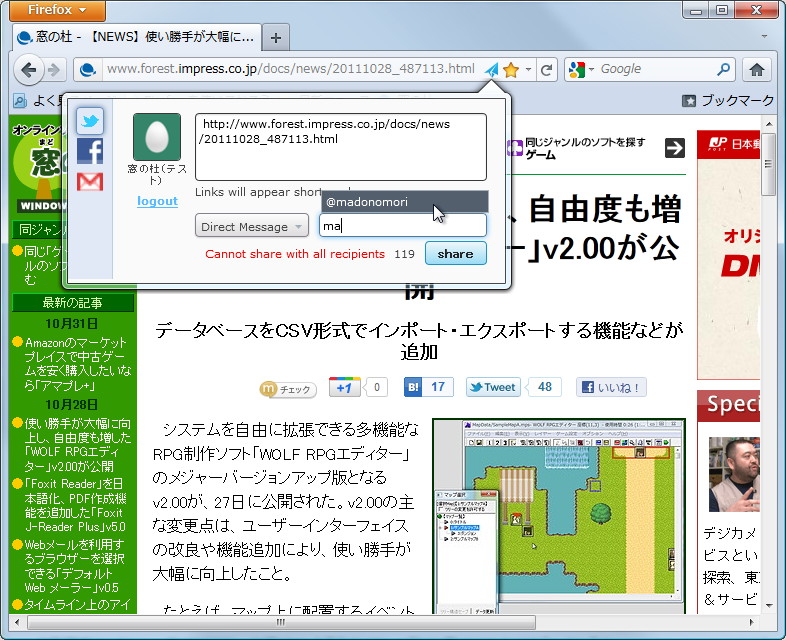Click the vertical scrollbar thumb
The width and height of the screenshot is (786, 640).
point(768,164)
